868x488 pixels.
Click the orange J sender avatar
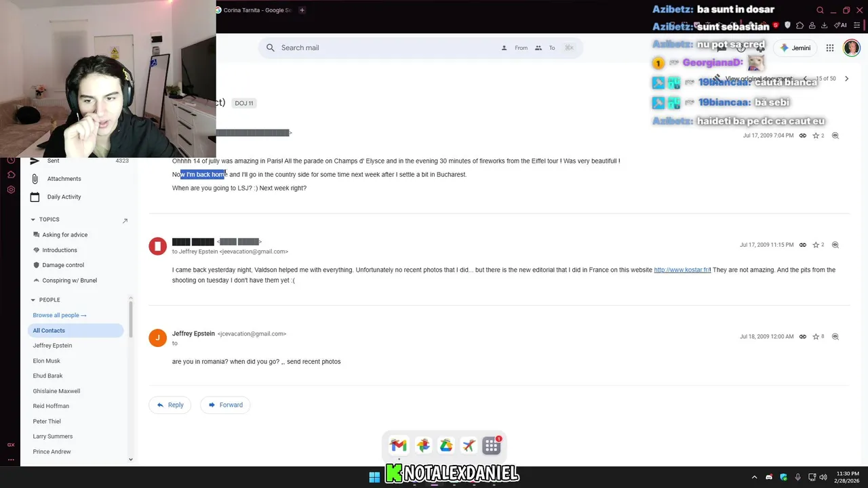point(157,338)
